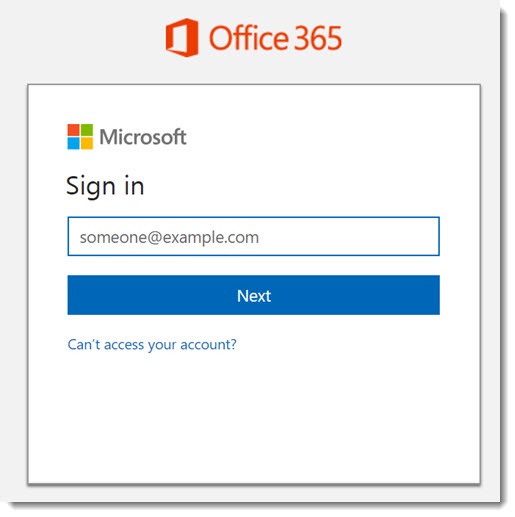
Task: Open the Can't access your account link
Action: pyautogui.click(x=152, y=345)
